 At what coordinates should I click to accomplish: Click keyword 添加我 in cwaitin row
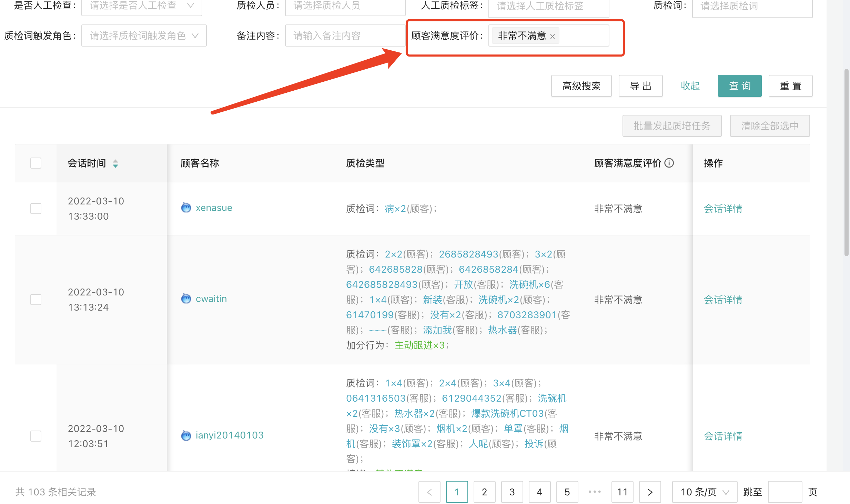(437, 330)
